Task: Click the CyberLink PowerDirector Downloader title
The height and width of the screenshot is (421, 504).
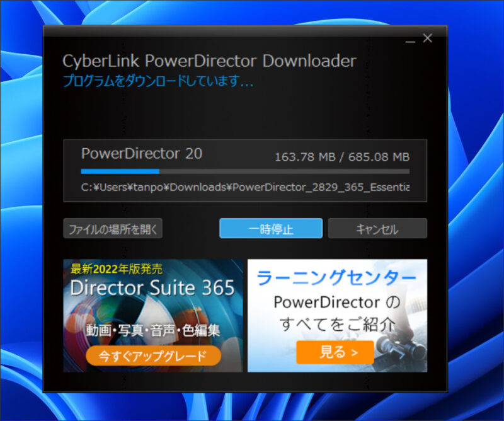Action: click(210, 61)
